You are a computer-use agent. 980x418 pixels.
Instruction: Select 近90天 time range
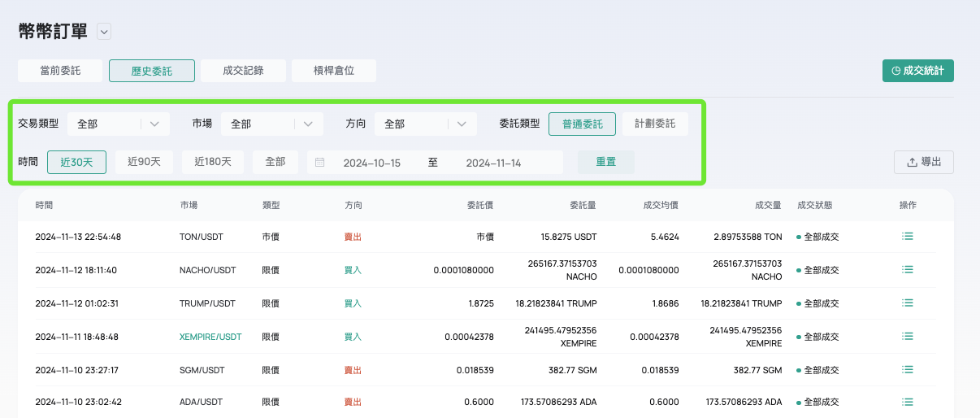(x=144, y=162)
